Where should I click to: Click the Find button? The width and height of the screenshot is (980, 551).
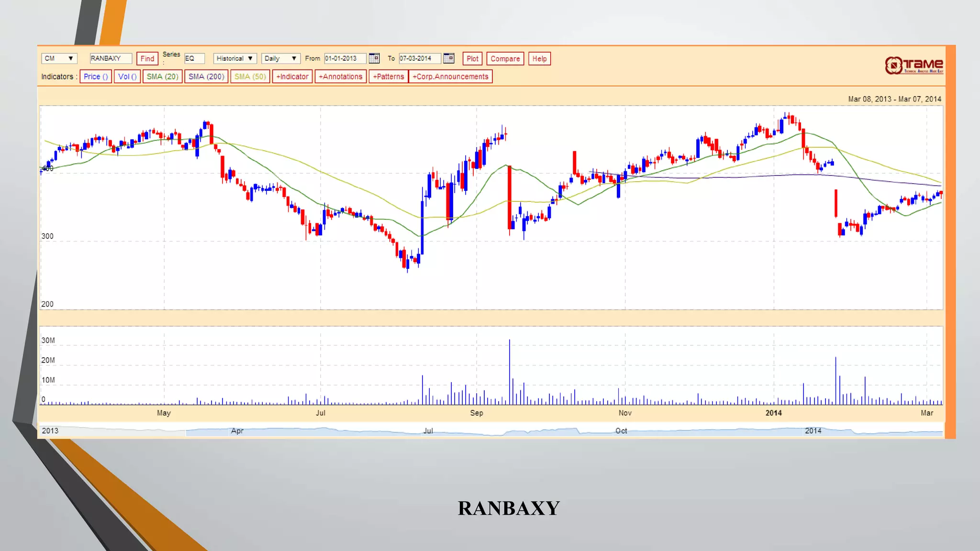pos(147,59)
